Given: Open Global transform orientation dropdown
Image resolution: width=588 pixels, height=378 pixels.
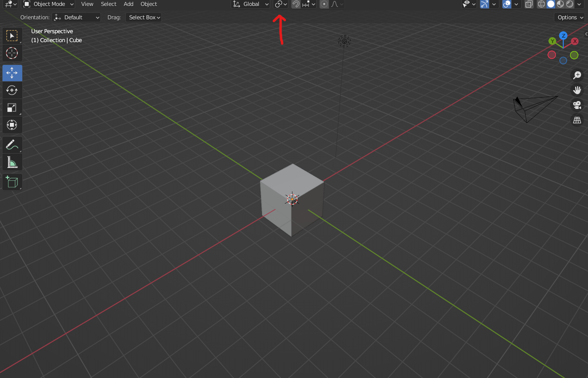Looking at the screenshot, I should pyautogui.click(x=250, y=4).
